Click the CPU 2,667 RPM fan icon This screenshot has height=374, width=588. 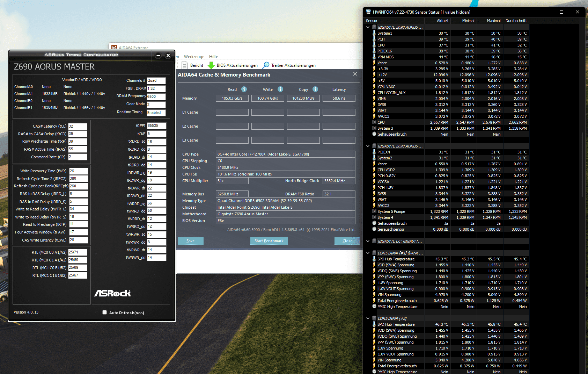[374, 122]
